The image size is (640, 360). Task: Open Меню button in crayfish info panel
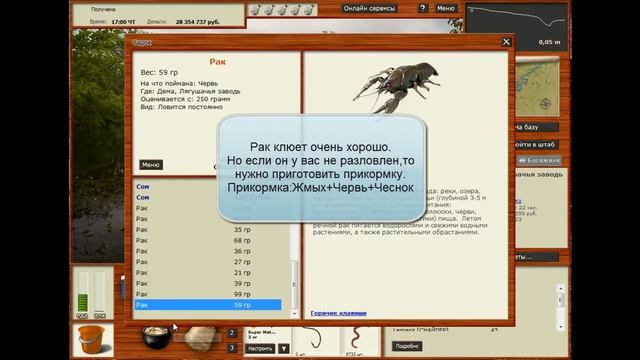(x=151, y=164)
